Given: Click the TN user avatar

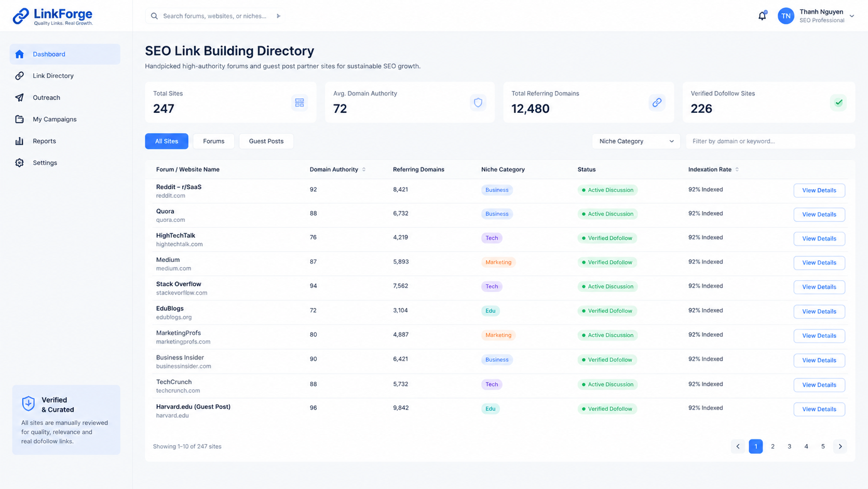Looking at the screenshot, I should pos(786,16).
